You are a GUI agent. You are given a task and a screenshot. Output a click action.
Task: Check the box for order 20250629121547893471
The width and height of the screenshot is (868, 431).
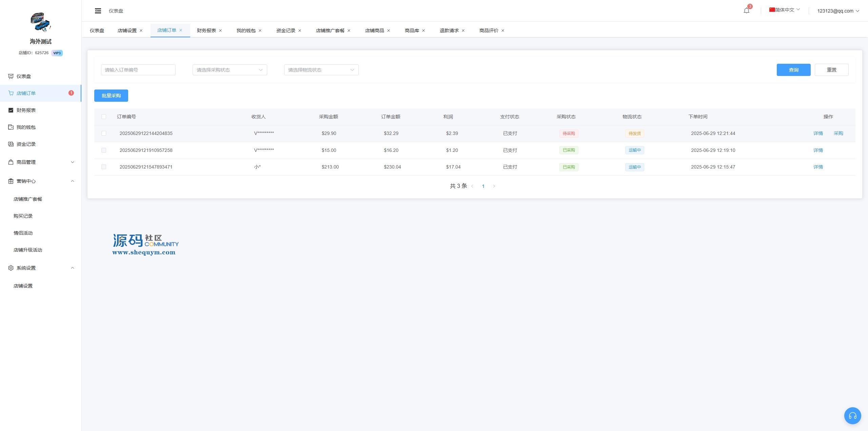coord(104,167)
